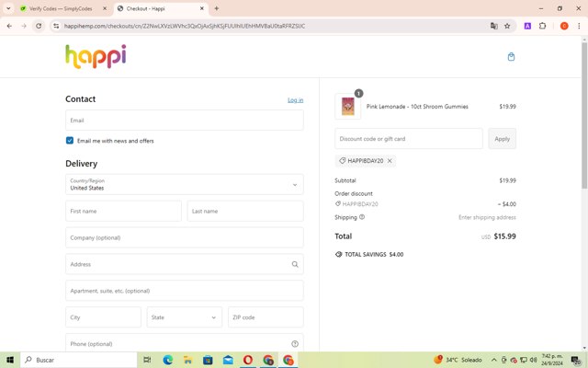The height and width of the screenshot is (368, 588).
Task: Click the Log in link
Action: pyautogui.click(x=296, y=100)
